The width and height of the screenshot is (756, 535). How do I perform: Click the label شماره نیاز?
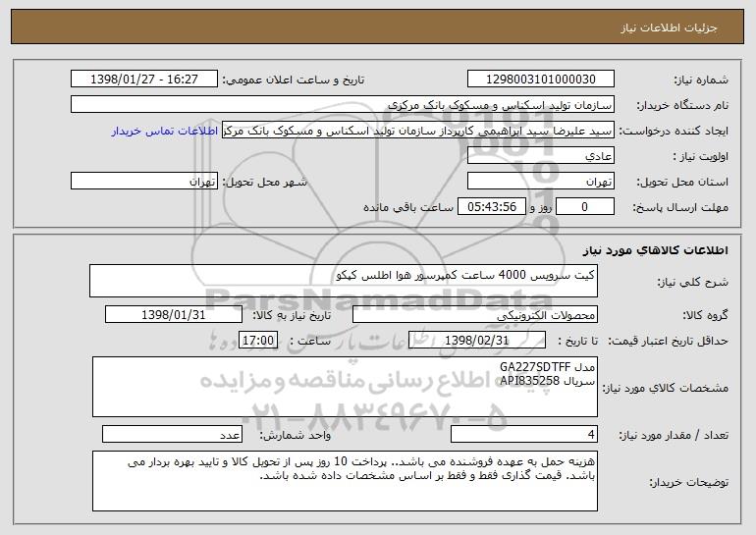[701, 80]
